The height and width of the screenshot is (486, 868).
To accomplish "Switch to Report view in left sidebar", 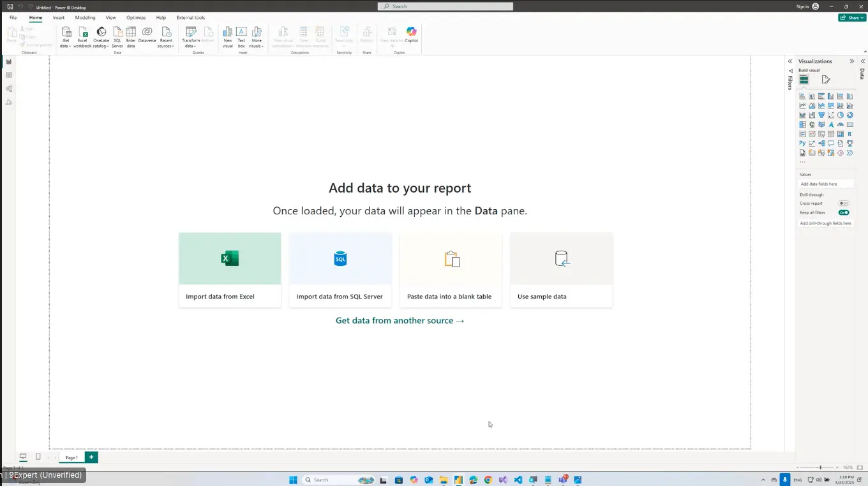I will (9, 62).
